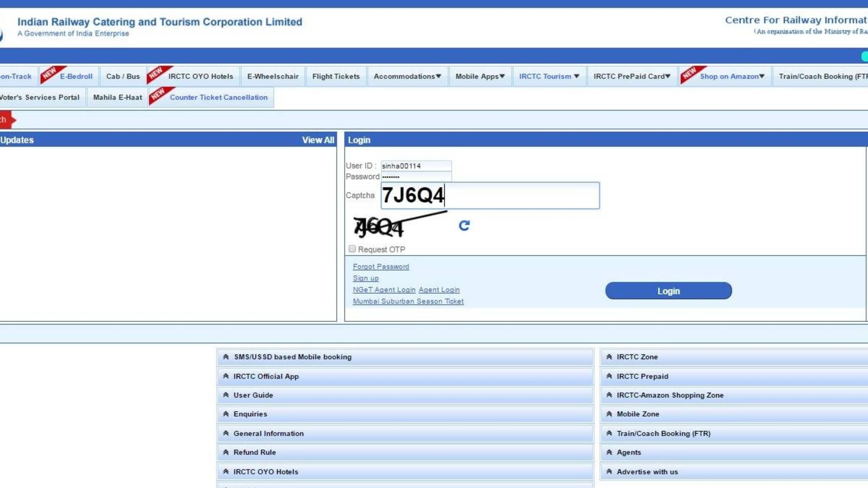The height and width of the screenshot is (488, 868).
Task: Open the Accommodations dropdown menu
Action: point(407,76)
